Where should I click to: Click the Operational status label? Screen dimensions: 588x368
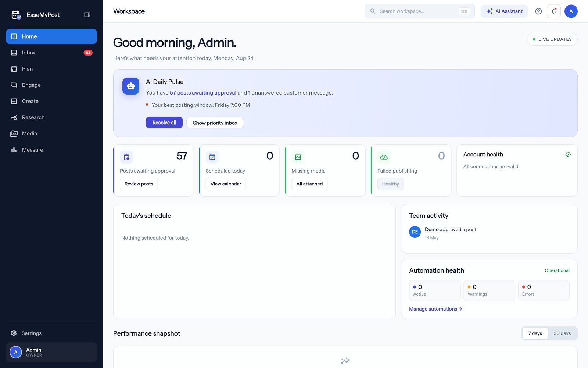(x=557, y=270)
